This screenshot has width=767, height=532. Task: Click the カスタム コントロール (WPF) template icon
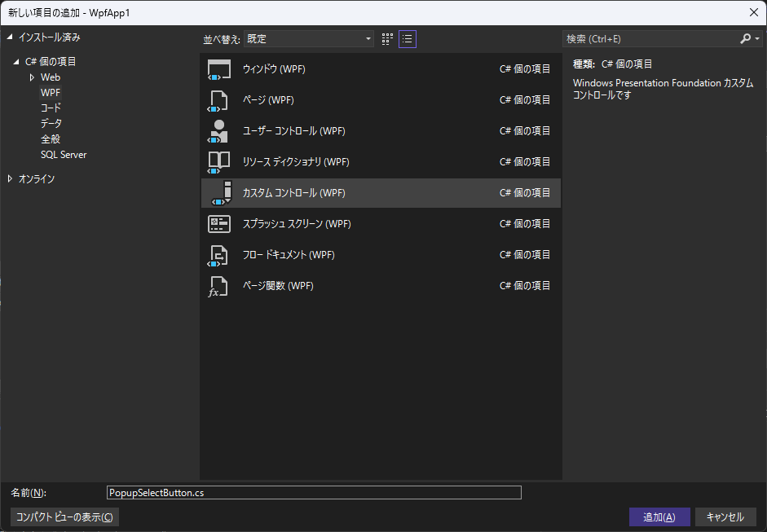pos(218,193)
